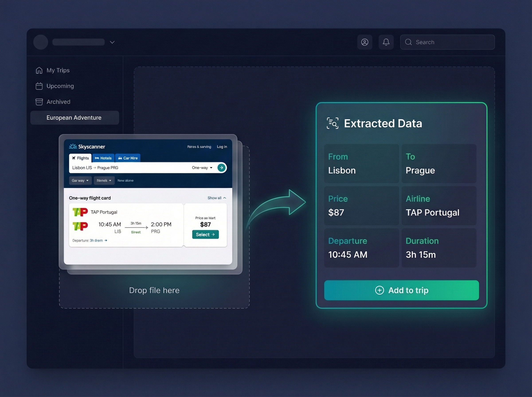532x397 pixels.
Task: Open the One-way dropdown
Action: tap(202, 167)
